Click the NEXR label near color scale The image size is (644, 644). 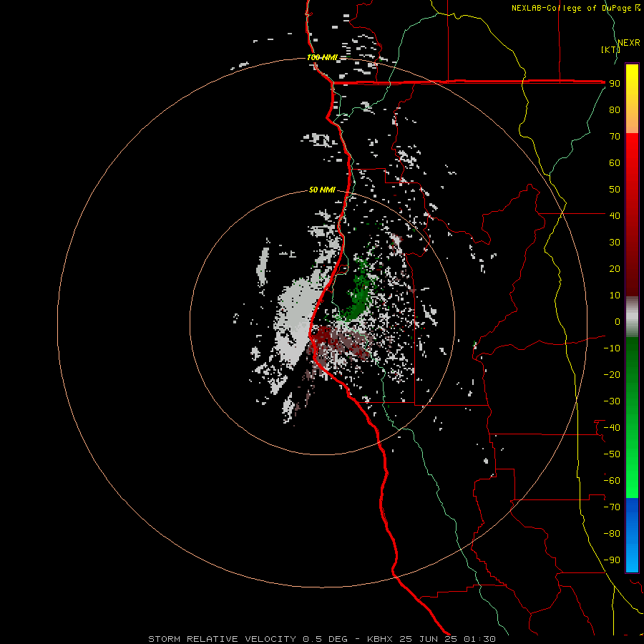click(x=629, y=43)
